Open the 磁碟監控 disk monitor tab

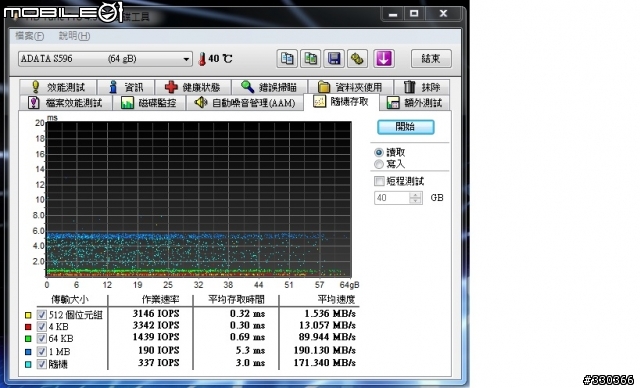pos(149,102)
